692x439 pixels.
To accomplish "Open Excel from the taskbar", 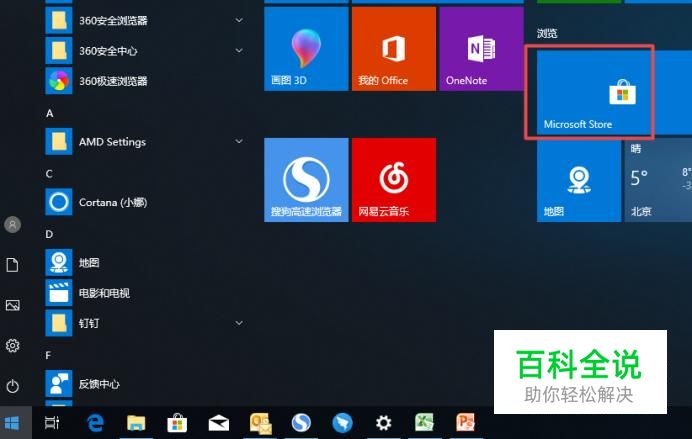I will click(425, 423).
